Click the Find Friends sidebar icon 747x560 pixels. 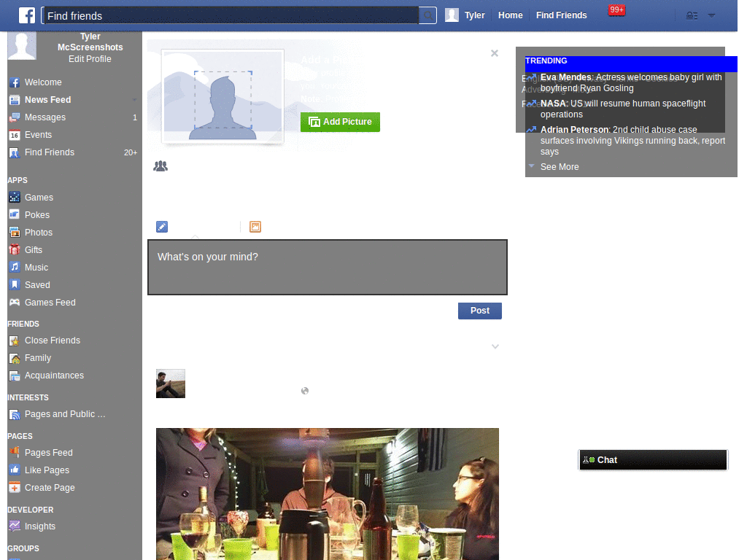pos(15,153)
